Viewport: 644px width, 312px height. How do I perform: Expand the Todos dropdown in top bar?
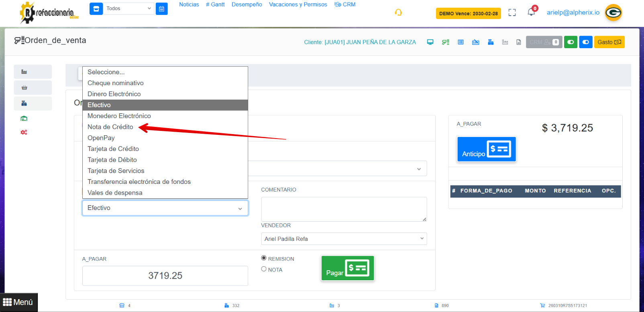click(x=128, y=8)
